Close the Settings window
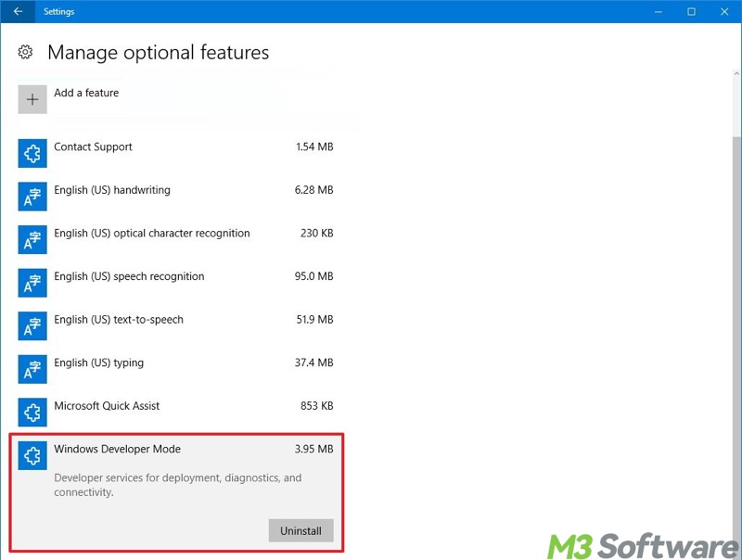The image size is (742, 560). click(x=724, y=11)
